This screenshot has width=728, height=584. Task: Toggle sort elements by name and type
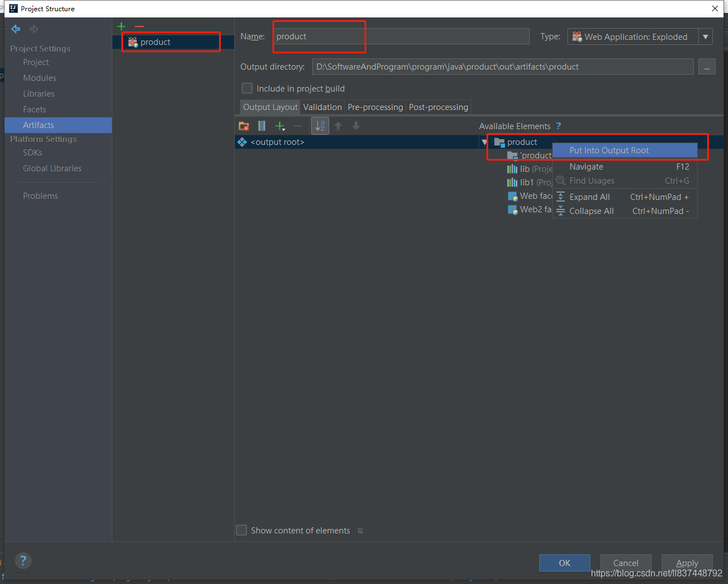(x=320, y=126)
